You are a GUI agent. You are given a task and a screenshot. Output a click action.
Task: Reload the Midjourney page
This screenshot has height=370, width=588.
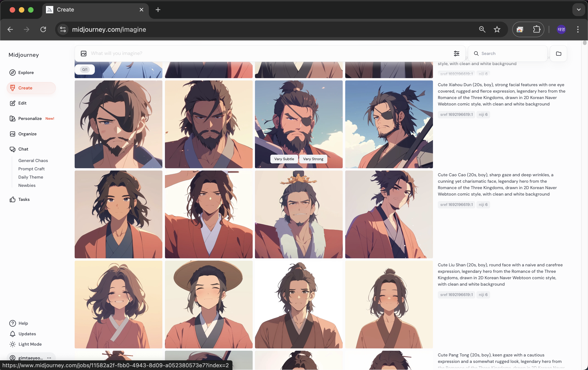pyautogui.click(x=43, y=30)
